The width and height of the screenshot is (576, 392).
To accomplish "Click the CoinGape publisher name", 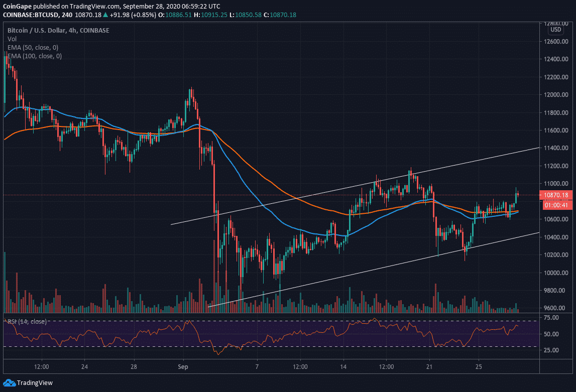I will point(18,6).
